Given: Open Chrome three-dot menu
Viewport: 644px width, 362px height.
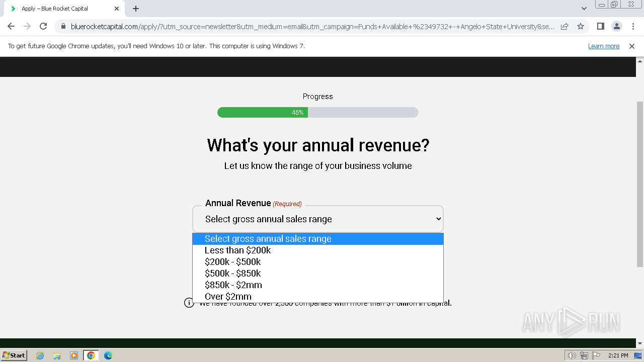Looking at the screenshot, I should [x=633, y=26].
